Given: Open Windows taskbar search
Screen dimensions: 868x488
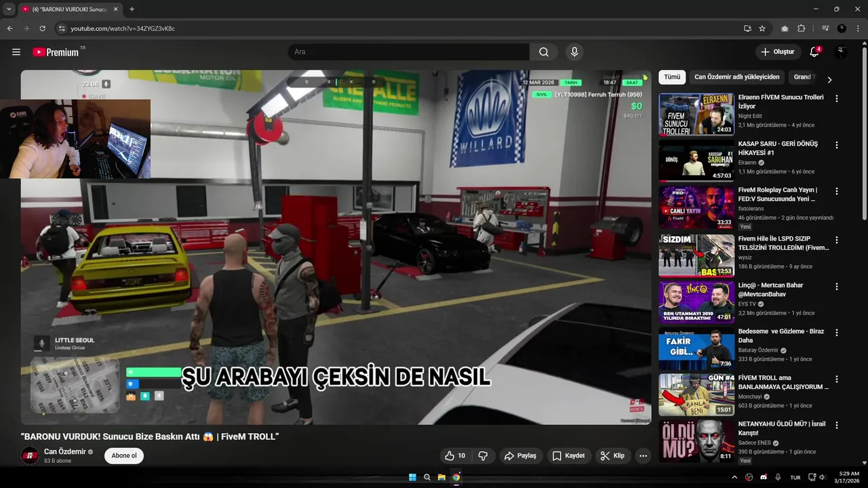Looking at the screenshot, I should (x=427, y=477).
